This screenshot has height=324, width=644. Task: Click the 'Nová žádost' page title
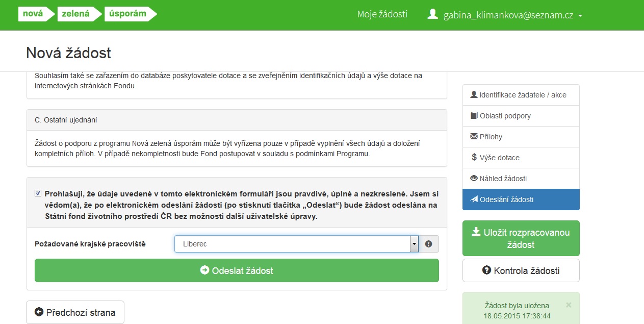pos(68,53)
